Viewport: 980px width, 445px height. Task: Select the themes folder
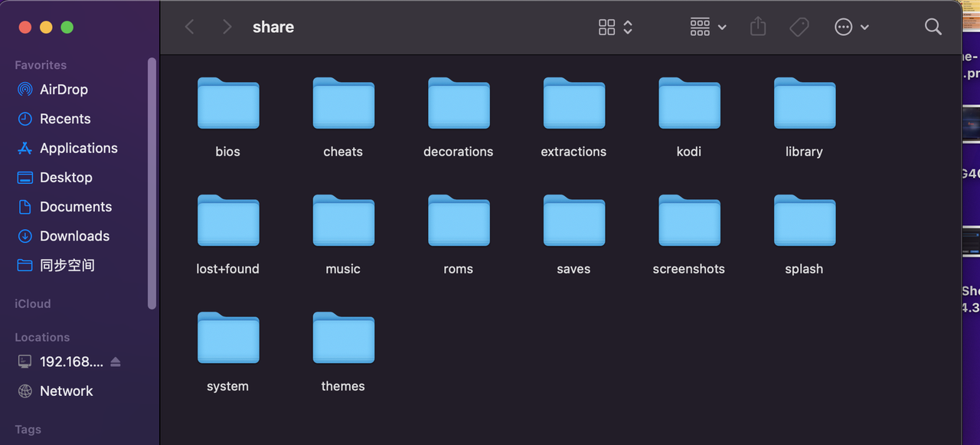(x=343, y=339)
